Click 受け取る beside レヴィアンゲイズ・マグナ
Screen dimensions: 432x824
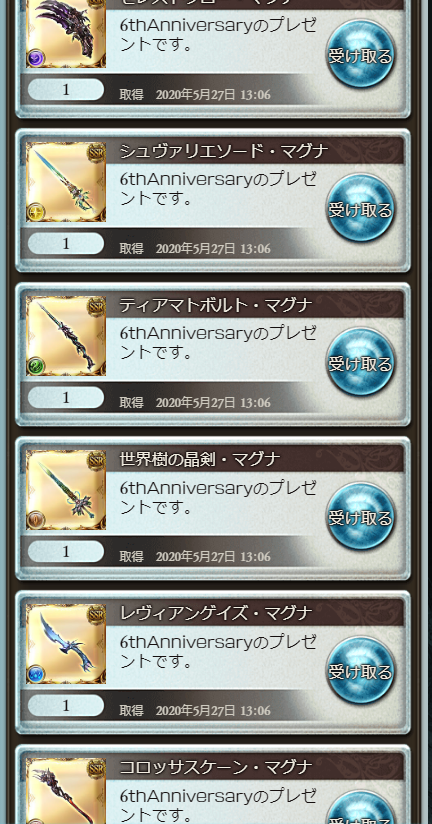click(361, 670)
